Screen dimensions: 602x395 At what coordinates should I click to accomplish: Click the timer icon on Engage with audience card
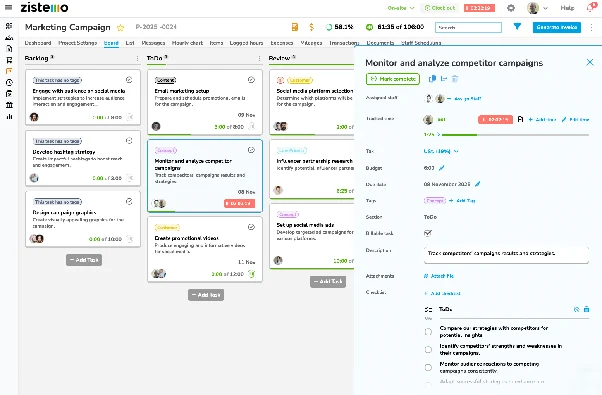pyautogui.click(x=130, y=117)
